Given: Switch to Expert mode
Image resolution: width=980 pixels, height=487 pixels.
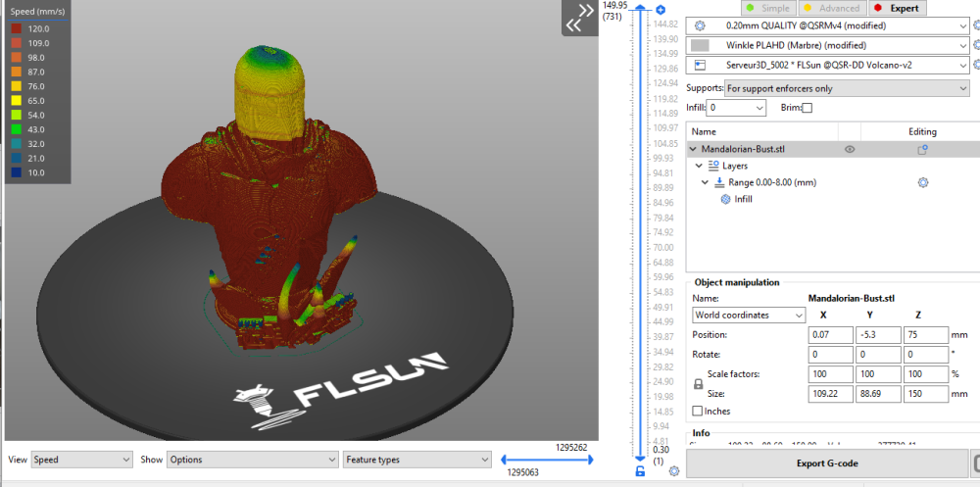Looking at the screenshot, I should (897, 8).
